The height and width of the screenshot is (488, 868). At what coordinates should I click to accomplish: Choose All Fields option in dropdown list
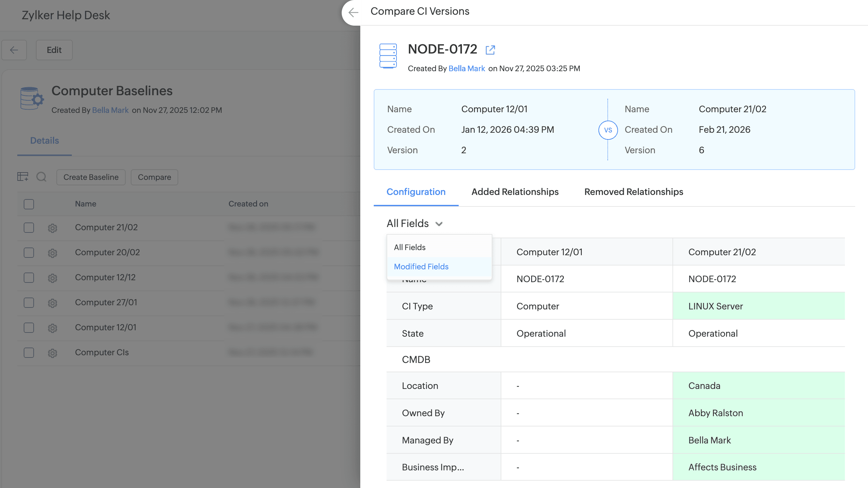pyautogui.click(x=409, y=248)
